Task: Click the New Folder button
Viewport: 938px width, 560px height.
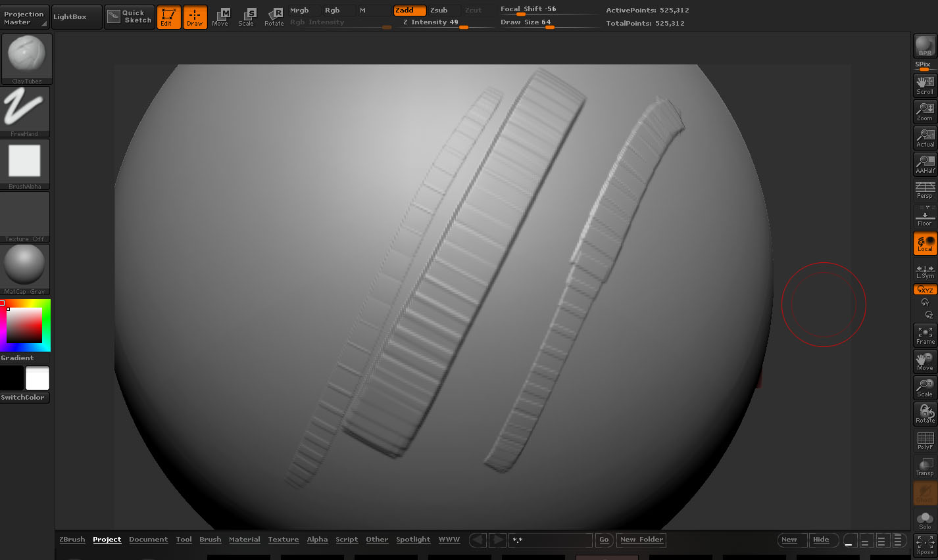Action: pos(641,540)
